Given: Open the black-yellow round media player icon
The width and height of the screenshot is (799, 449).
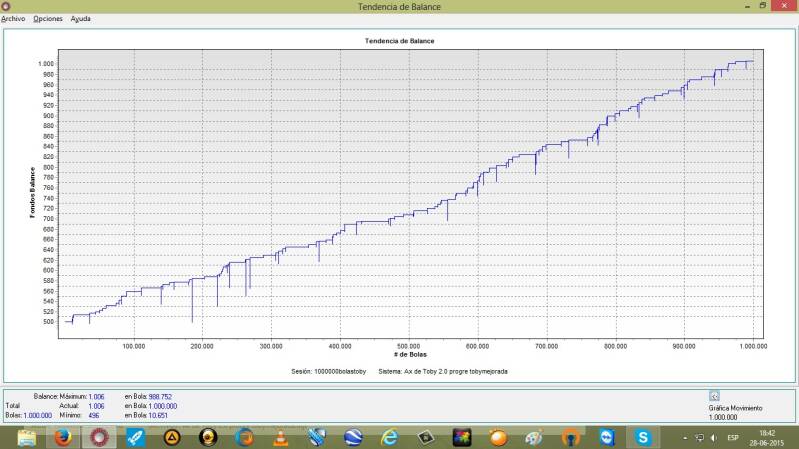Looking at the screenshot, I should point(208,437).
